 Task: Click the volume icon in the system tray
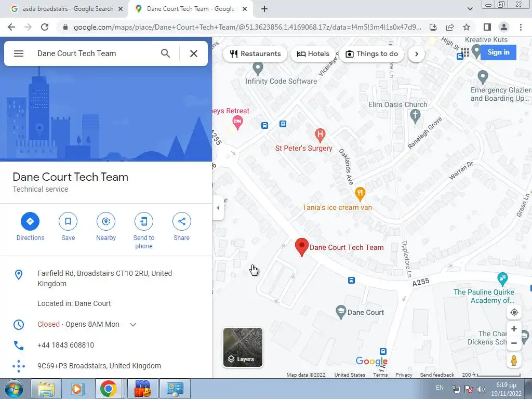coord(481,389)
